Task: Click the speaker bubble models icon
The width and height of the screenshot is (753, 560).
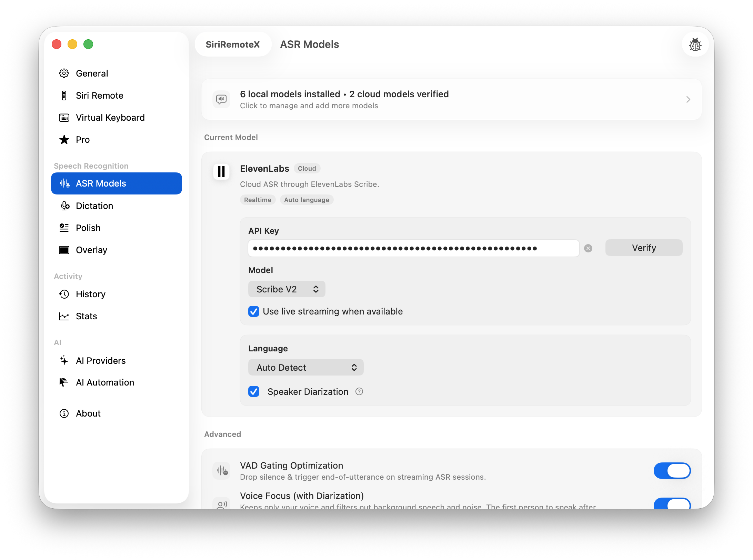Action: [x=221, y=99]
